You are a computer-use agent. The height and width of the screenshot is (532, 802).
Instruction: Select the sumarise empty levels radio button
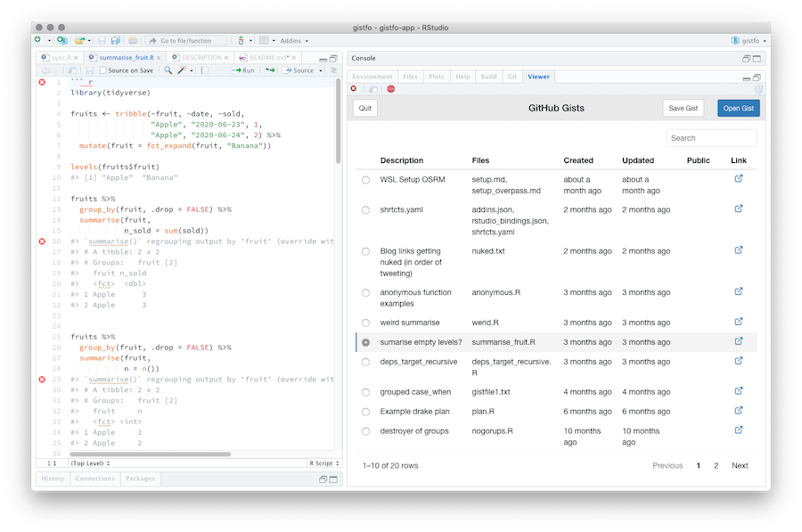(365, 343)
